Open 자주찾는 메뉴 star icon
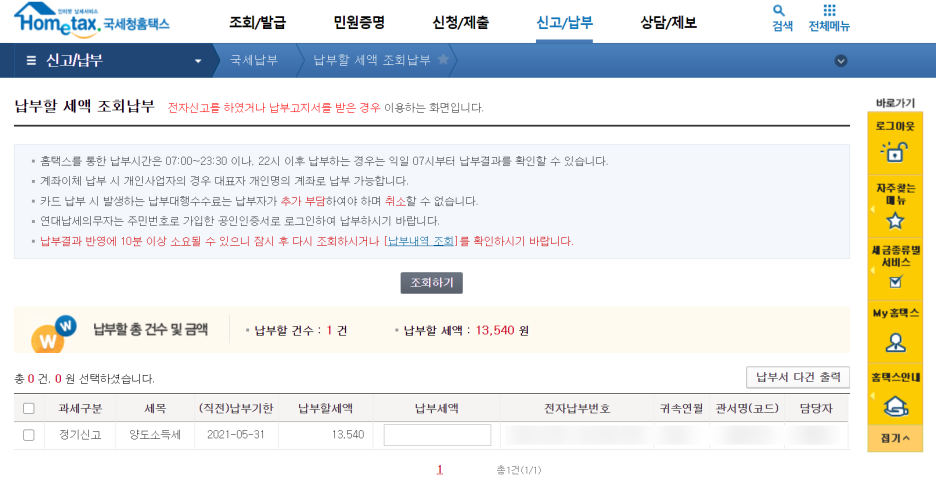The image size is (936, 483). [895, 221]
